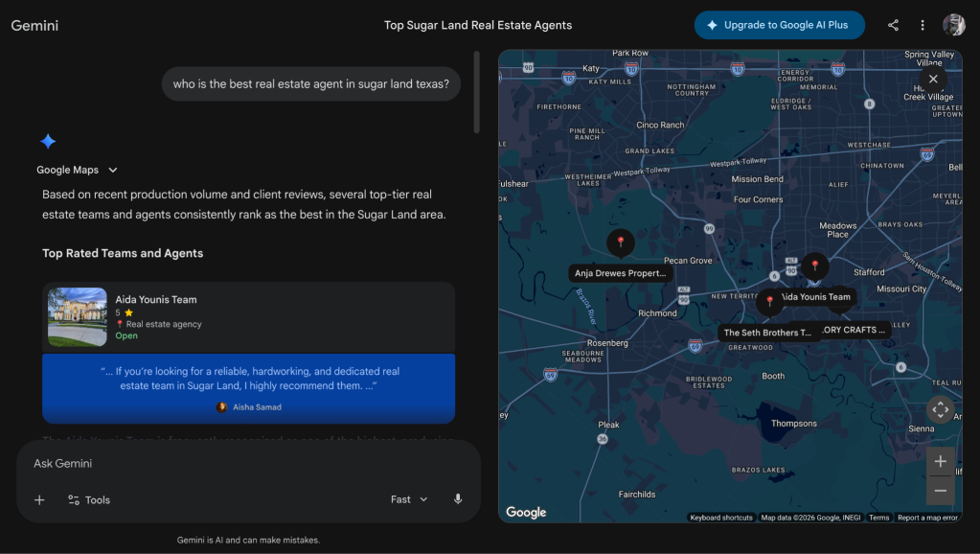Select the Anja Drewes Properties map pin
This screenshot has height=554, width=980.
[x=621, y=242]
